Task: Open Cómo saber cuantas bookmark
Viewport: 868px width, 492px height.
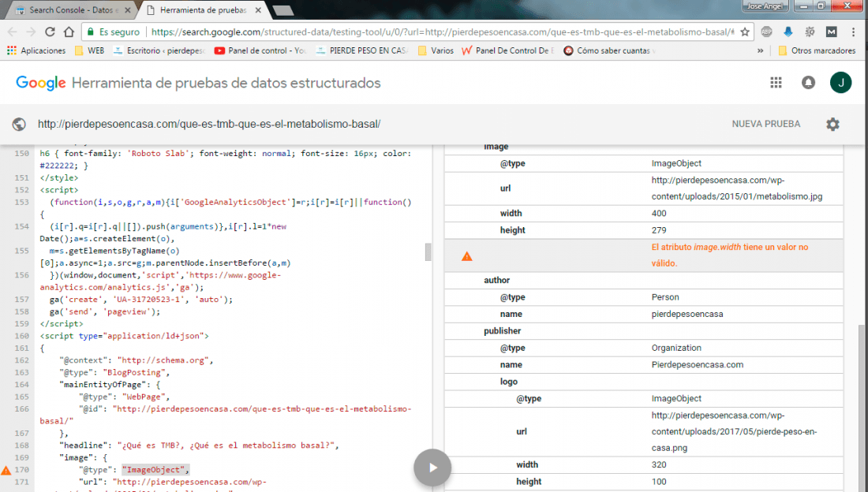Action: pyautogui.click(x=609, y=50)
